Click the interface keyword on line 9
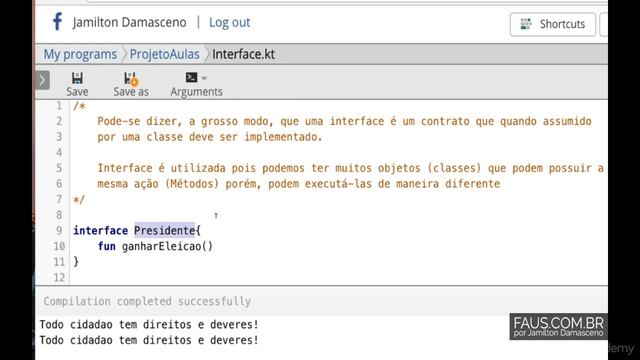640x360 pixels. 100,231
